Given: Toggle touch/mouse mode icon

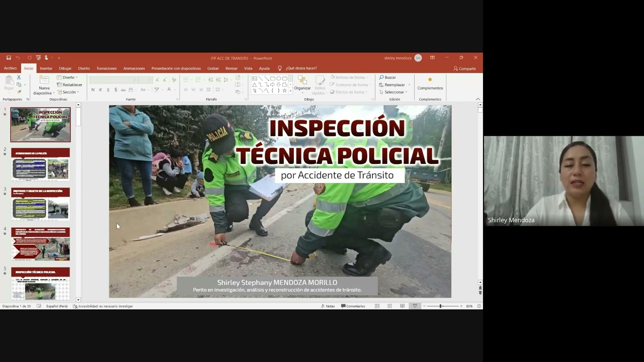Looking at the screenshot, I should pos(46,58).
